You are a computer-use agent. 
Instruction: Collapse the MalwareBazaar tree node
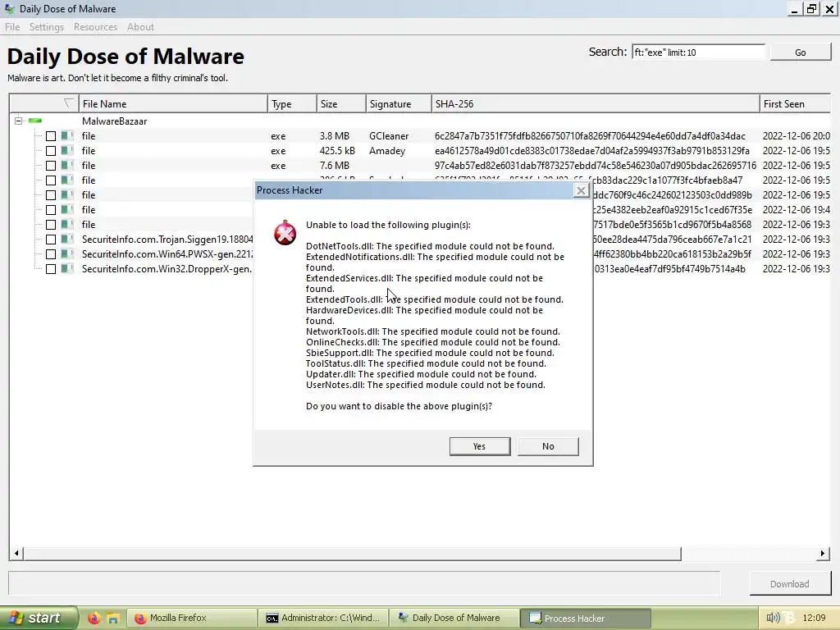18,121
